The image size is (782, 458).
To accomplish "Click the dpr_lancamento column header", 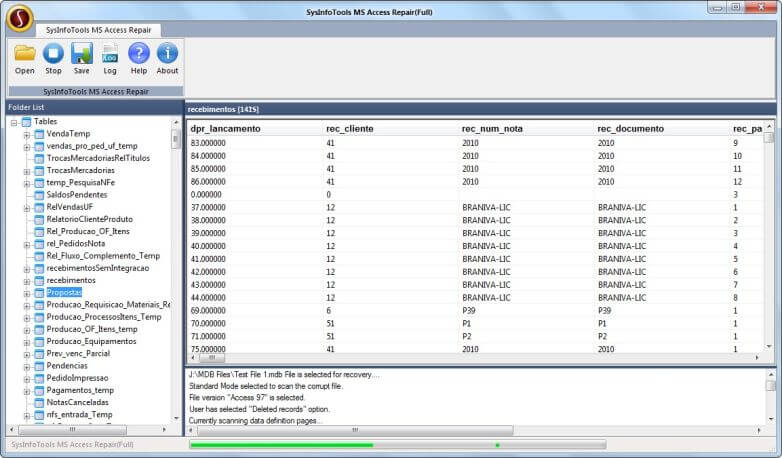I will coord(225,128).
